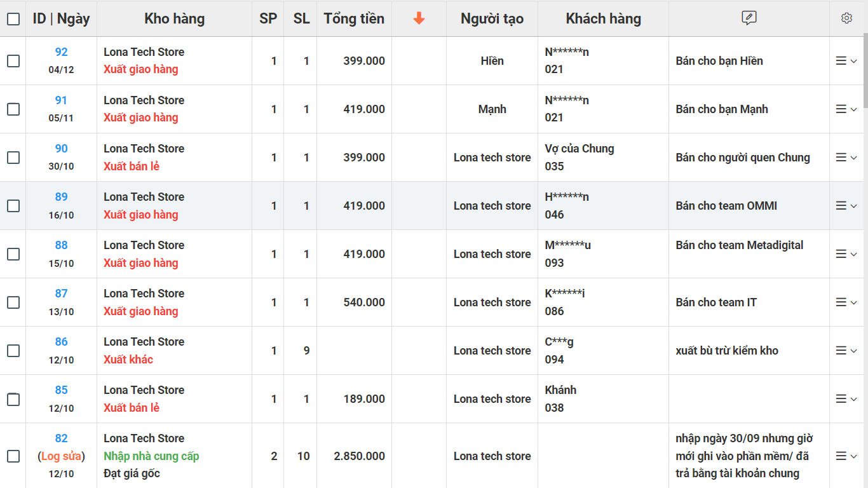The image size is (868, 488).
Task: Check the box for order 91
Action: pyautogui.click(x=13, y=109)
